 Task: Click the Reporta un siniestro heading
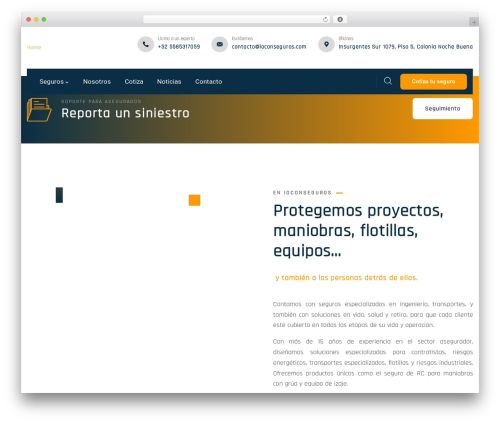125,113
